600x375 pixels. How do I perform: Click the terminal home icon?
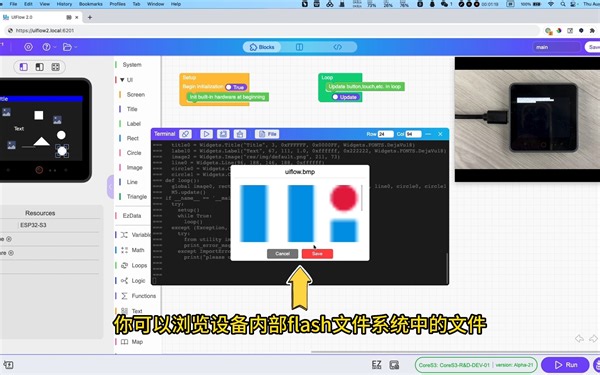[x=240, y=134]
